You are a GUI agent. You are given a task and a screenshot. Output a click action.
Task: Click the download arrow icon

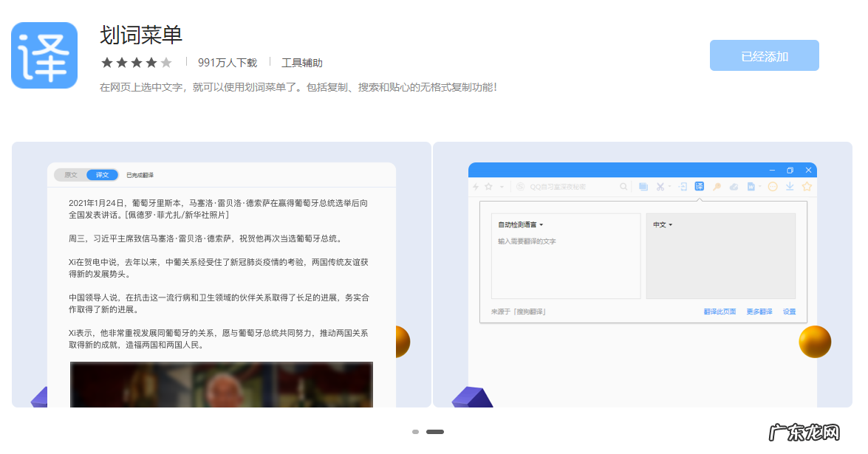[x=790, y=186]
